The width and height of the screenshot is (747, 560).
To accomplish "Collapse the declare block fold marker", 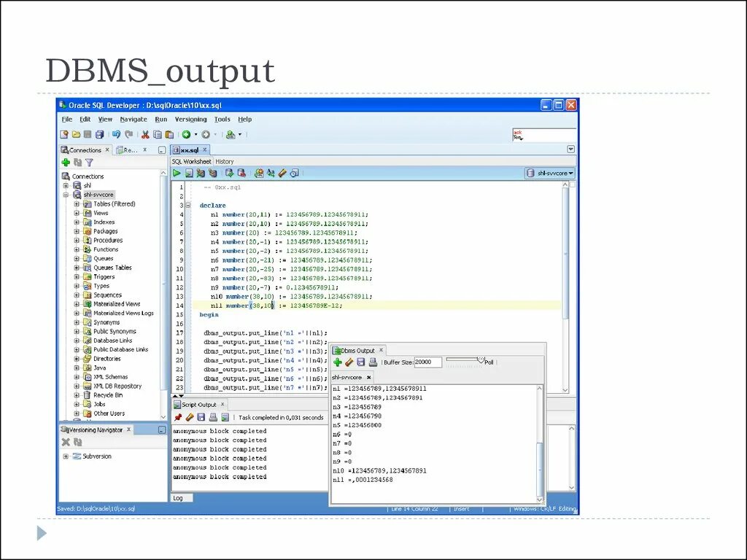I will pos(188,206).
